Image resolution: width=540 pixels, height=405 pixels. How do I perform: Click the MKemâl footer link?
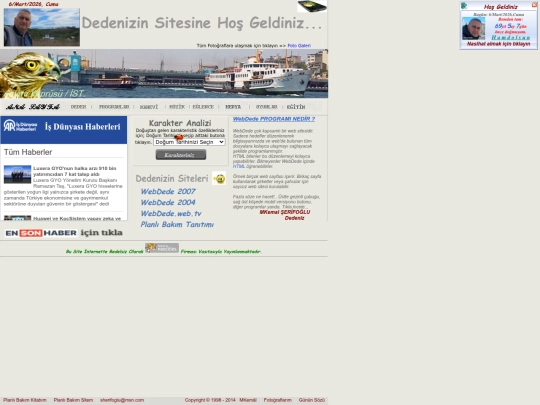248,400
